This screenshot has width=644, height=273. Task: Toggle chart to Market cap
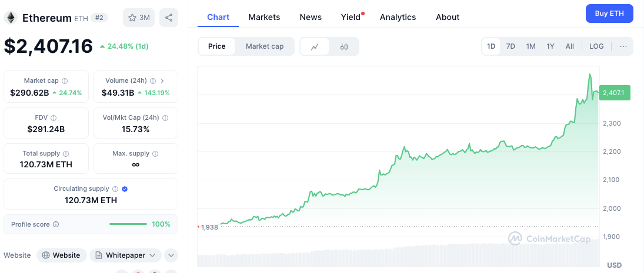click(x=265, y=46)
